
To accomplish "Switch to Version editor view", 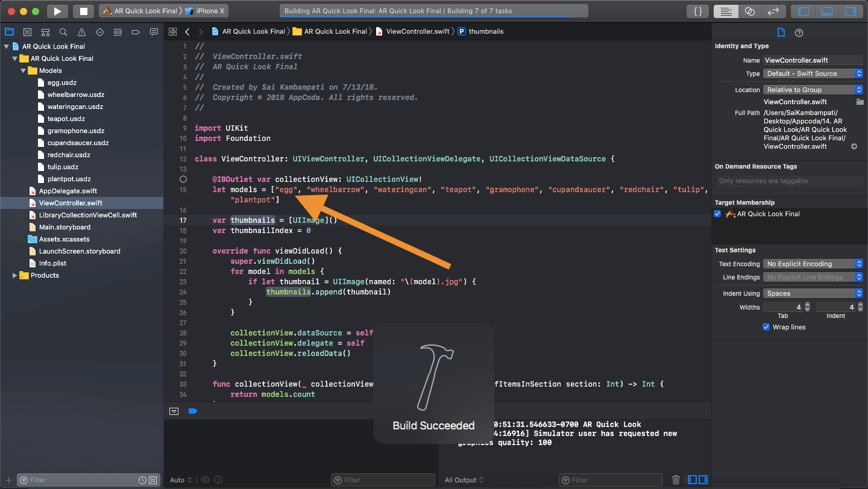I will [x=772, y=11].
